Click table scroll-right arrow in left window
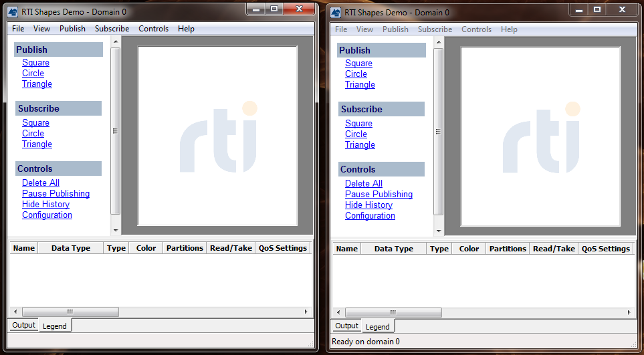The width and height of the screenshot is (644, 355). (306, 312)
